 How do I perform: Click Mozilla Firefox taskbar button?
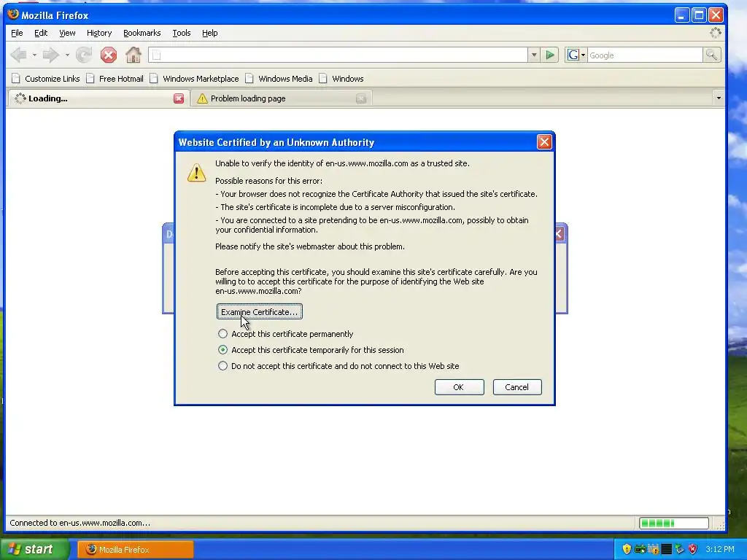[135, 550]
